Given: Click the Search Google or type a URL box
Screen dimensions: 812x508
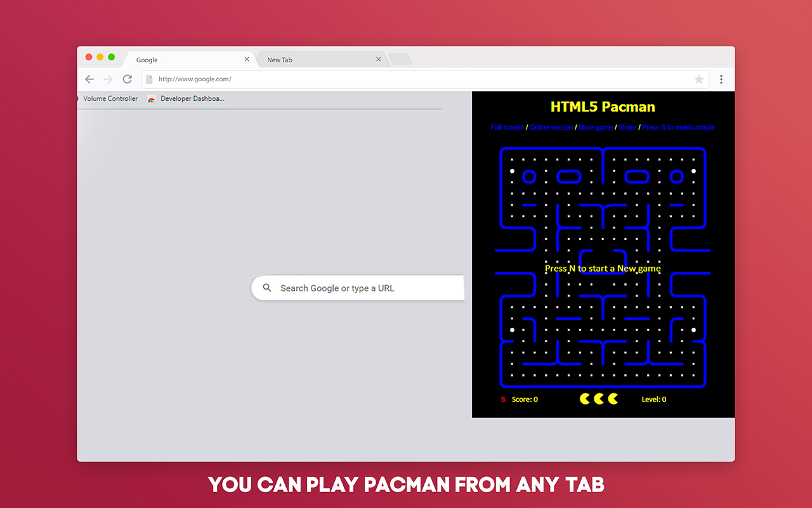Looking at the screenshot, I should 358,288.
